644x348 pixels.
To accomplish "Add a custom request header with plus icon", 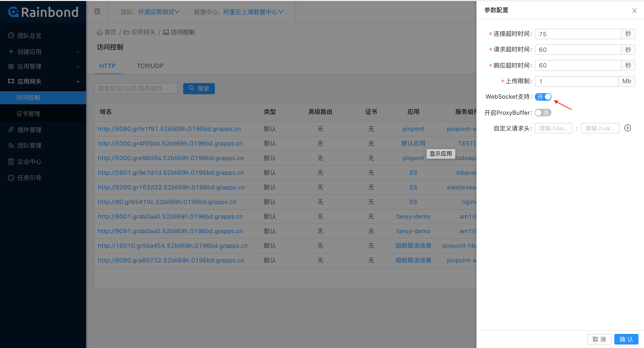I will (x=628, y=128).
